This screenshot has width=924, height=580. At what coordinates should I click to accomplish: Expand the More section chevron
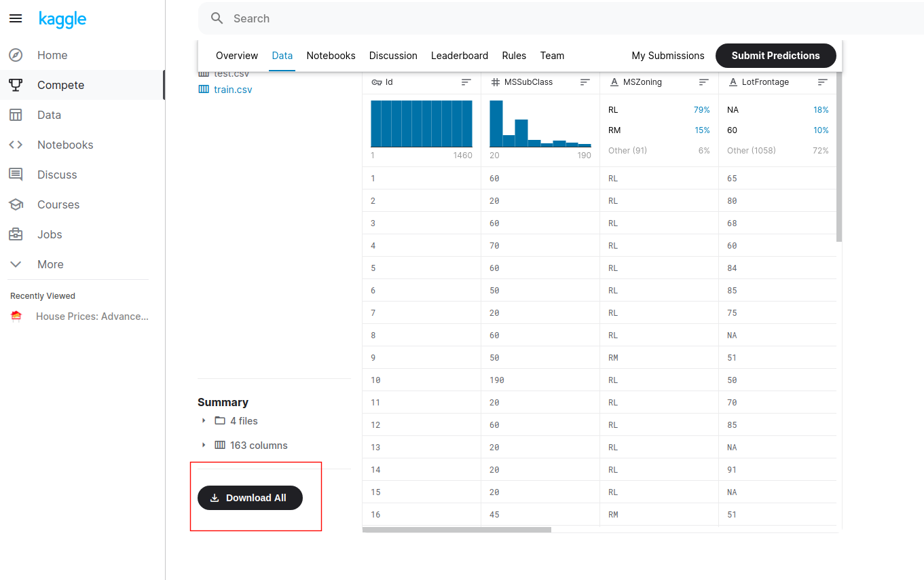[16, 264]
